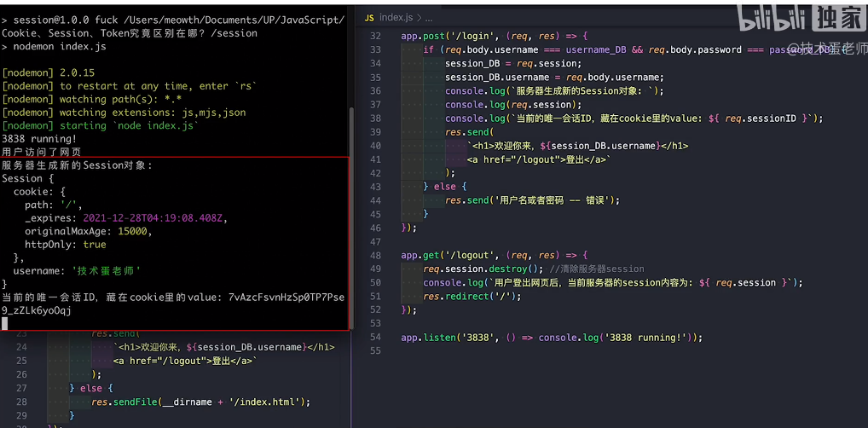The width and height of the screenshot is (868, 428).
Task: Click the logout anchor tag on line 41
Action: (539, 159)
